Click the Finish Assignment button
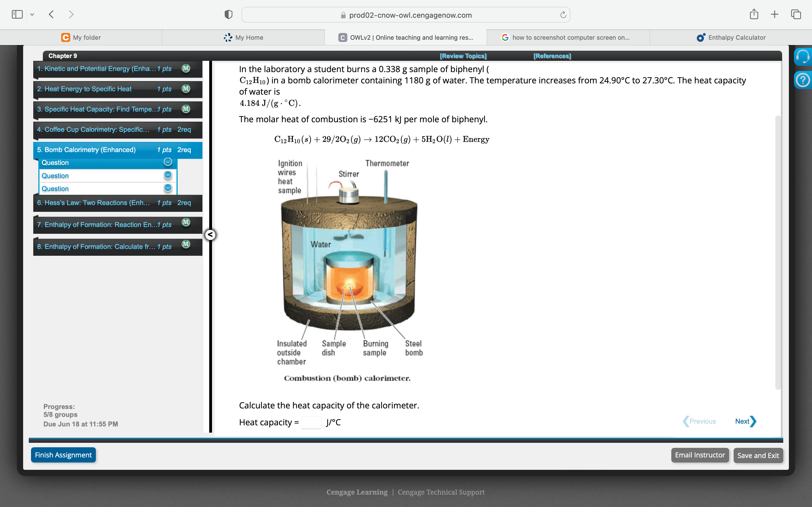The width and height of the screenshot is (812, 507). (63, 455)
